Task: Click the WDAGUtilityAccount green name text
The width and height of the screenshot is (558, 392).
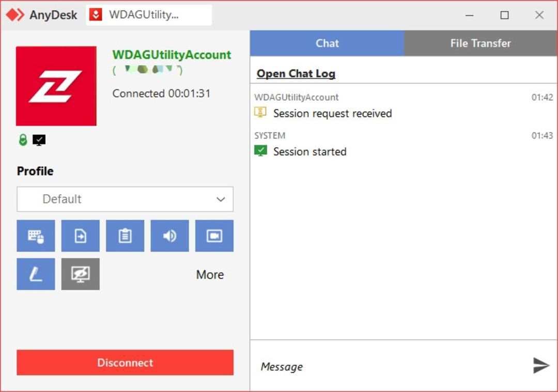Action: coord(172,55)
